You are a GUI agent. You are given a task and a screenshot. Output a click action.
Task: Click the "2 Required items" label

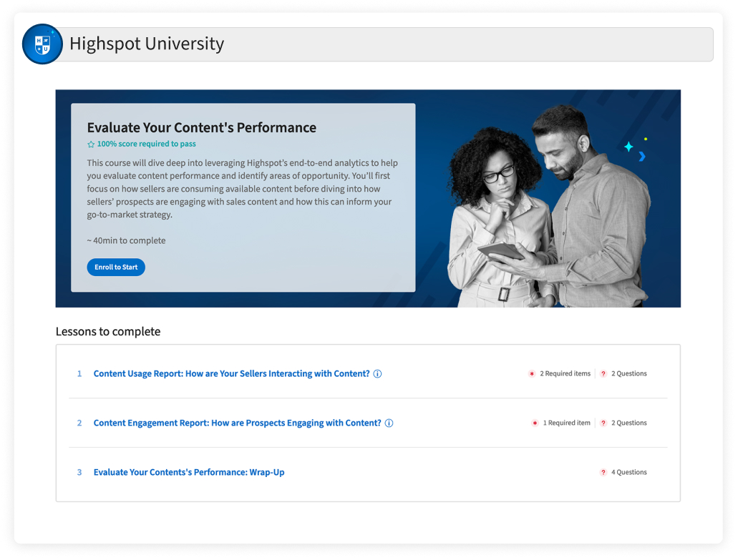565,374
